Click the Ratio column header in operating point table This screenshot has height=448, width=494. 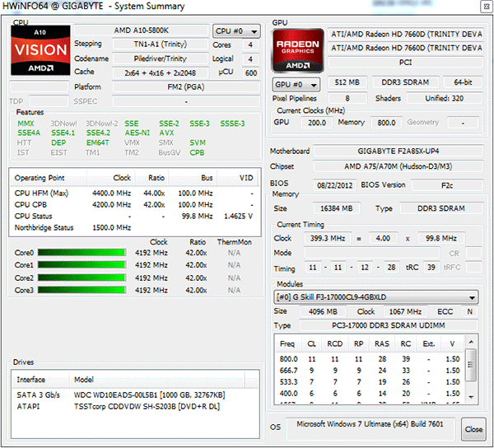pyautogui.click(x=151, y=178)
